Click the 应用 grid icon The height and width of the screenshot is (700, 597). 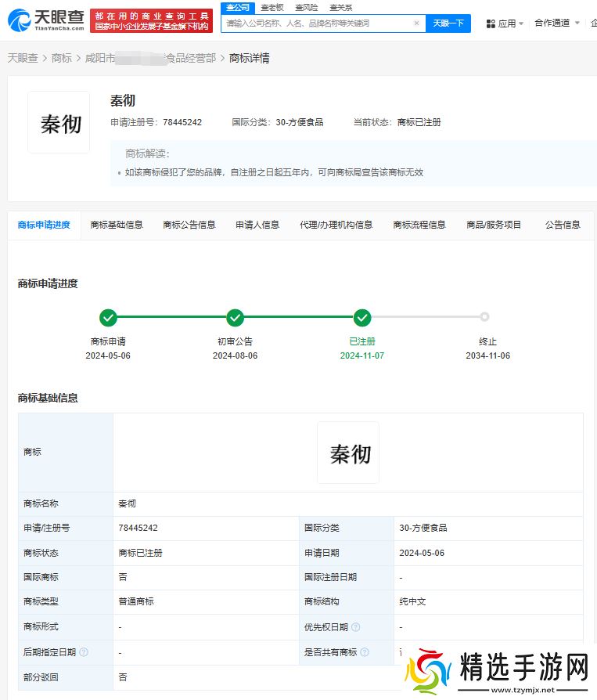[491, 23]
